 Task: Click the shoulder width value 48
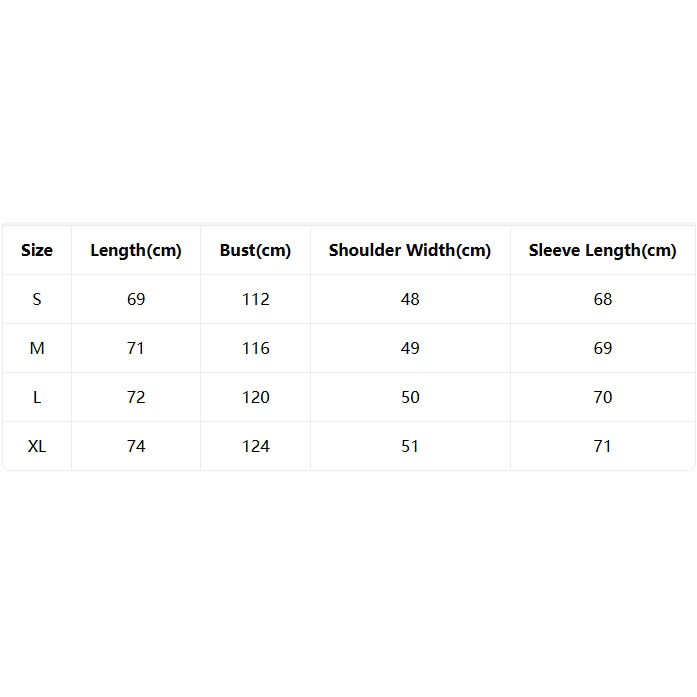pos(410,299)
